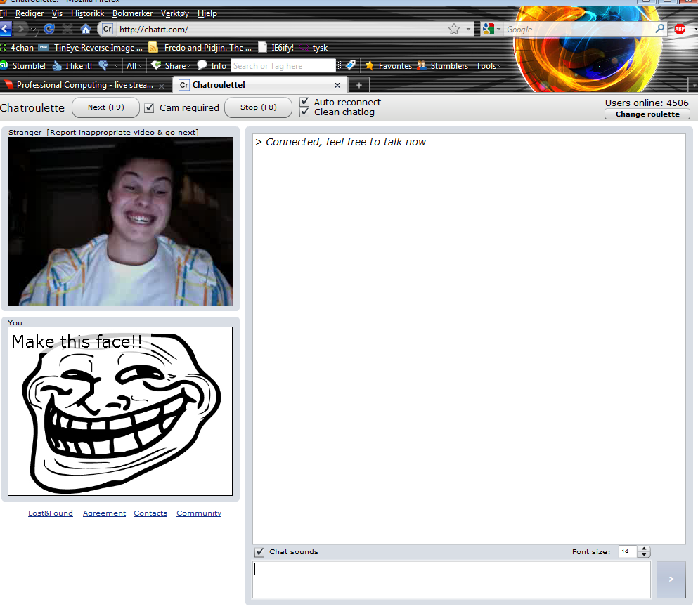Open the Rediger menu
698x616 pixels.
click(30, 13)
